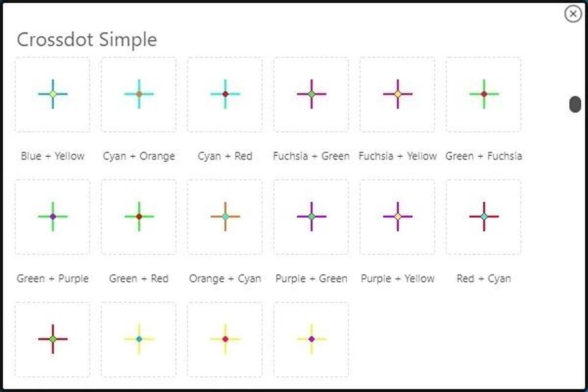Select the dark red crosshair with green dot

click(53, 340)
